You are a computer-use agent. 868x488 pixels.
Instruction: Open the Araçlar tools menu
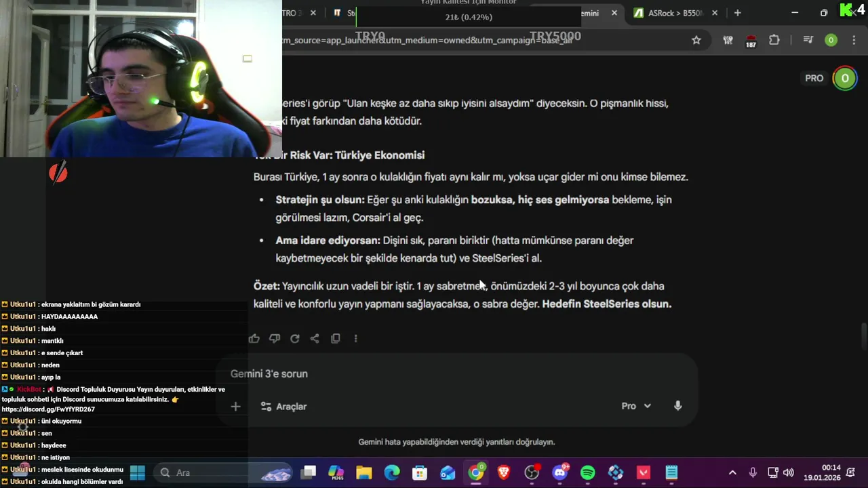click(283, 407)
